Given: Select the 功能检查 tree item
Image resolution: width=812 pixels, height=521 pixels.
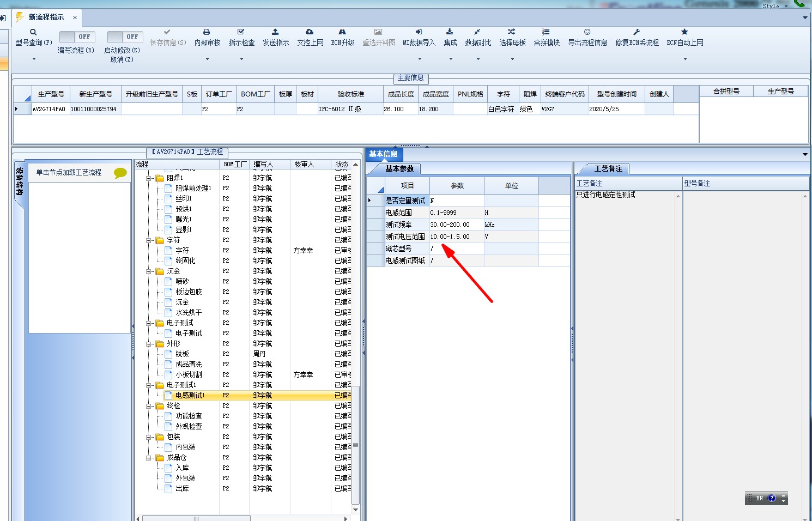Looking at the screenshot, I should tap(189, 416).
